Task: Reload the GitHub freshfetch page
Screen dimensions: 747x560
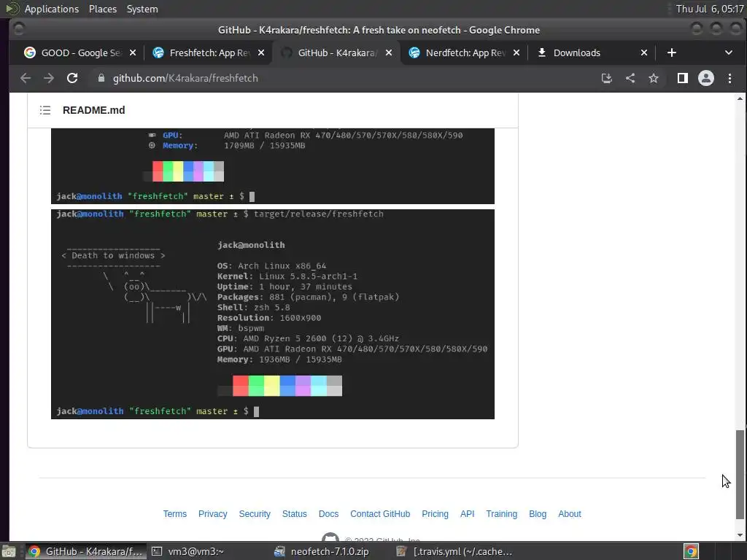Action: 72,78
